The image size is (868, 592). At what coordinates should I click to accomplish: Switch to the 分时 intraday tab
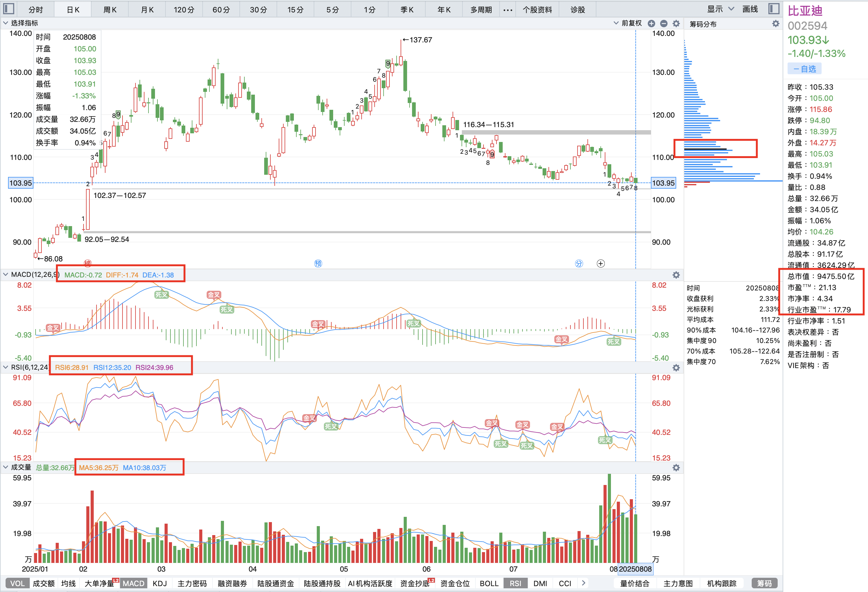tap(36, 9)
